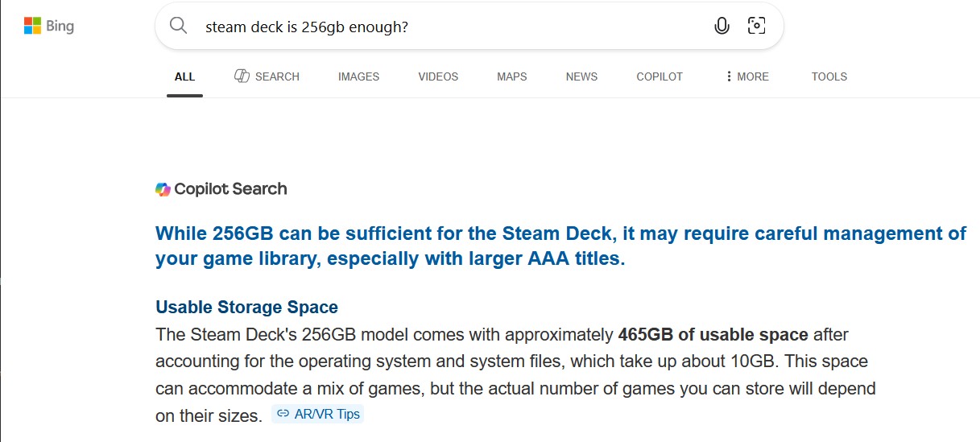This screenshot has height=442, width=980.
Task: Click the magnifying glass search icon
Action: tap(178, 26)
